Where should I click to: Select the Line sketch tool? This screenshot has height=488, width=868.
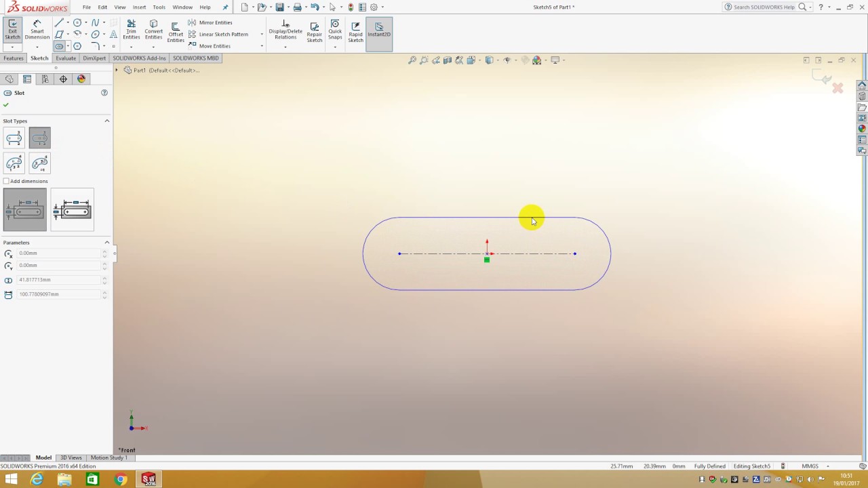click(x=59, y=22)
